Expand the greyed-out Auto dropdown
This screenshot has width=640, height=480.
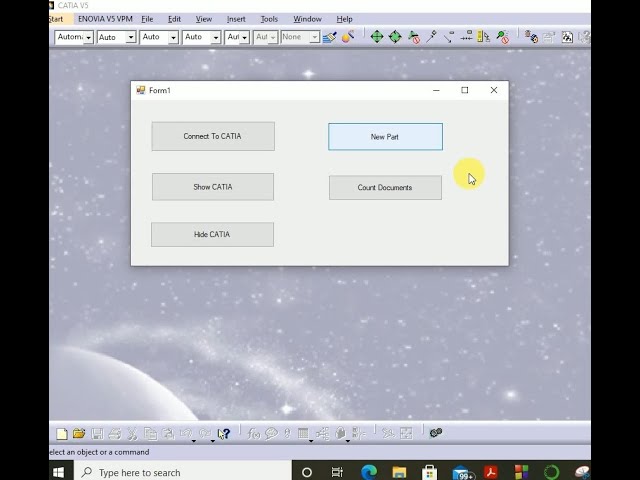pos(273,38)
